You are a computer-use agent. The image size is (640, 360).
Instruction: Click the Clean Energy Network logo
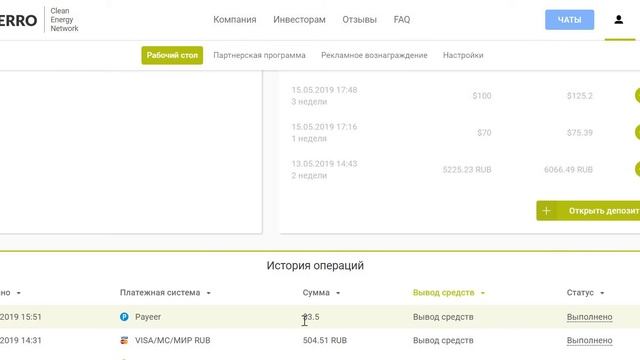click(39, 20)
